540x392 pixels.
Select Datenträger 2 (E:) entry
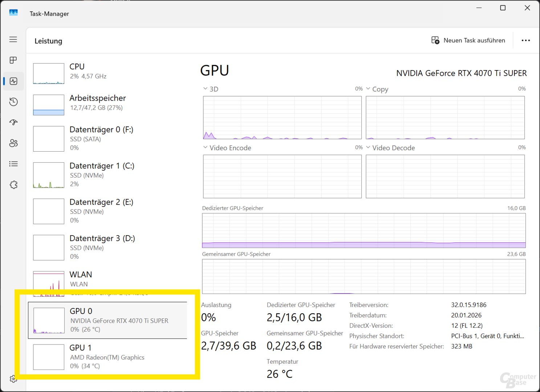(107, 211)
